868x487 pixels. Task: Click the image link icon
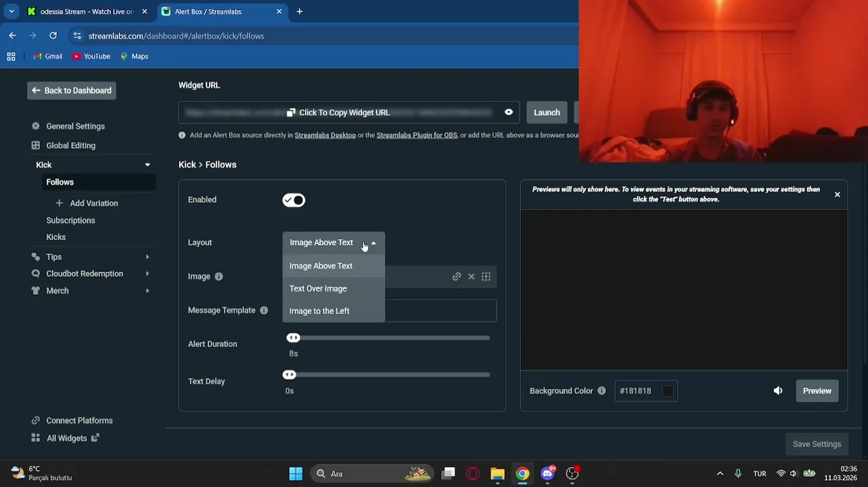(457, 277)
